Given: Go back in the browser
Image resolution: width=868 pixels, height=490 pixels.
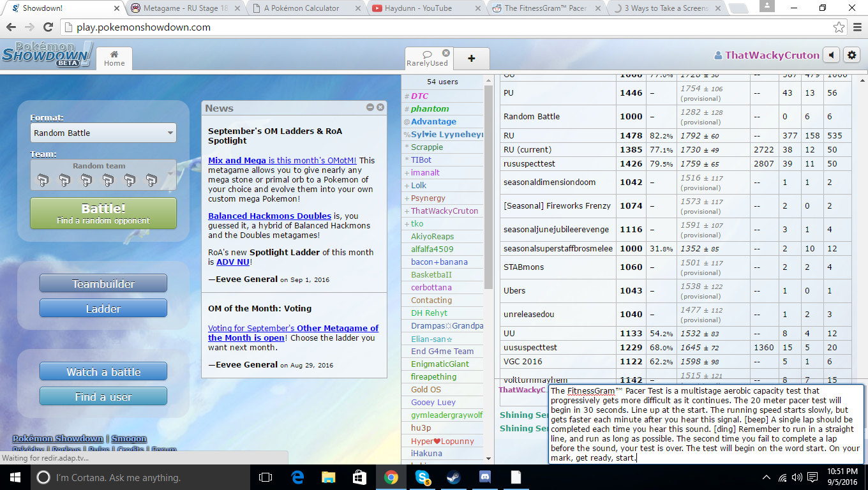Looking at the screenshot, I should 11,27.
